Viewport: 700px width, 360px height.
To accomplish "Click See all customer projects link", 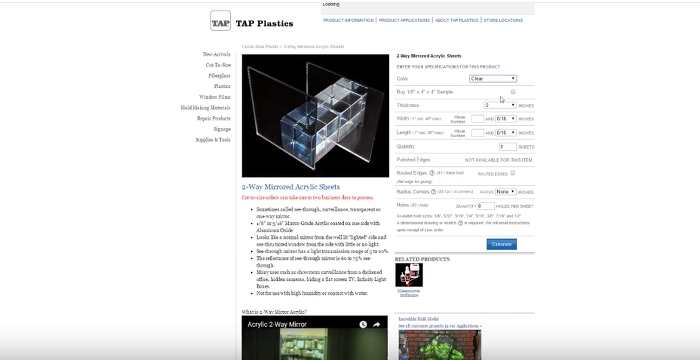I will (x=440, y=326).
